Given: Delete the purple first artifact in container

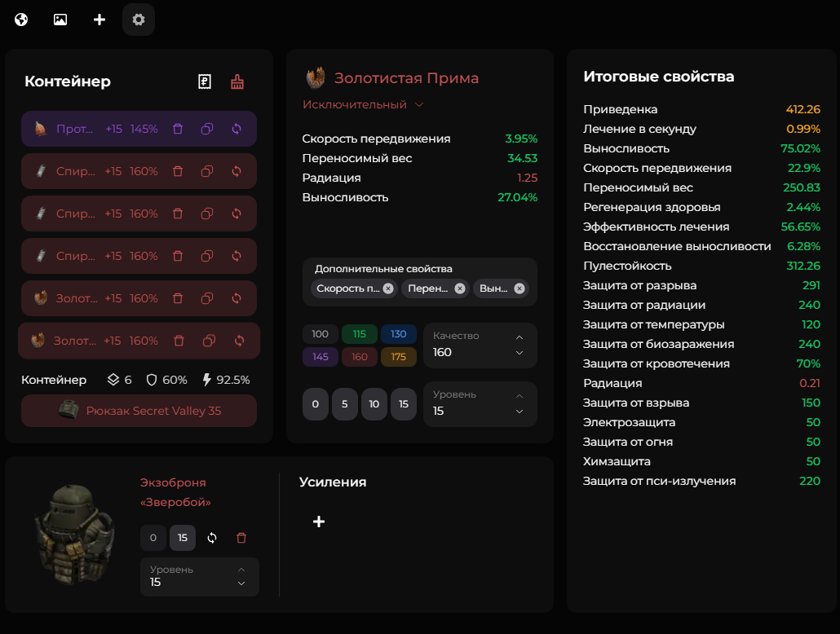Looking at the screenshot, I should [x=178, y=129].
